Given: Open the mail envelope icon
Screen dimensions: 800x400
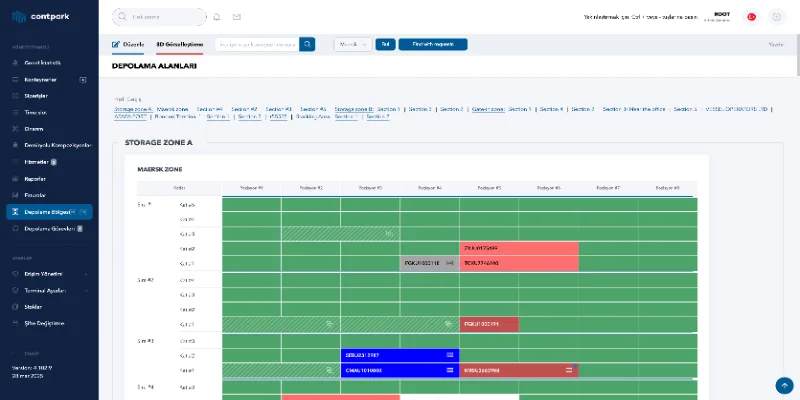Looking at the screenshot, I should tap(237, 17).
